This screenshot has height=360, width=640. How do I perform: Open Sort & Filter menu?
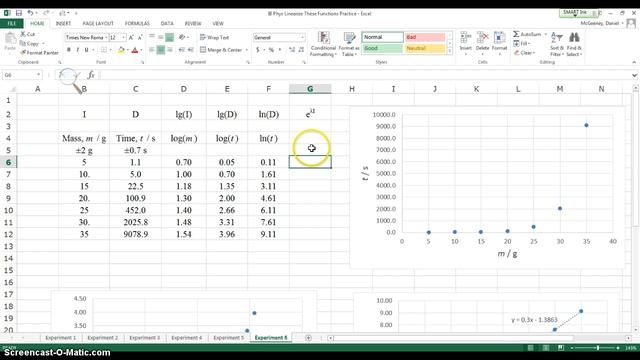point(556,44)
